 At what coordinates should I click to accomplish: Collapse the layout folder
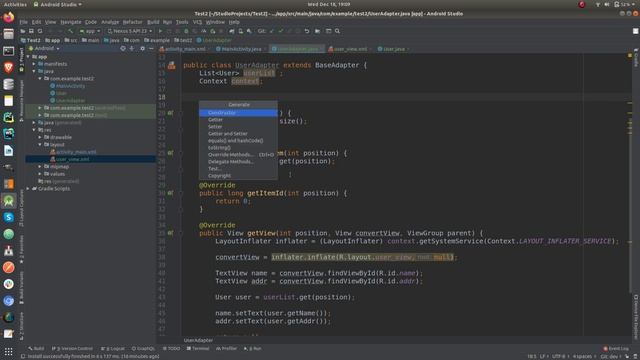point(40,144)
